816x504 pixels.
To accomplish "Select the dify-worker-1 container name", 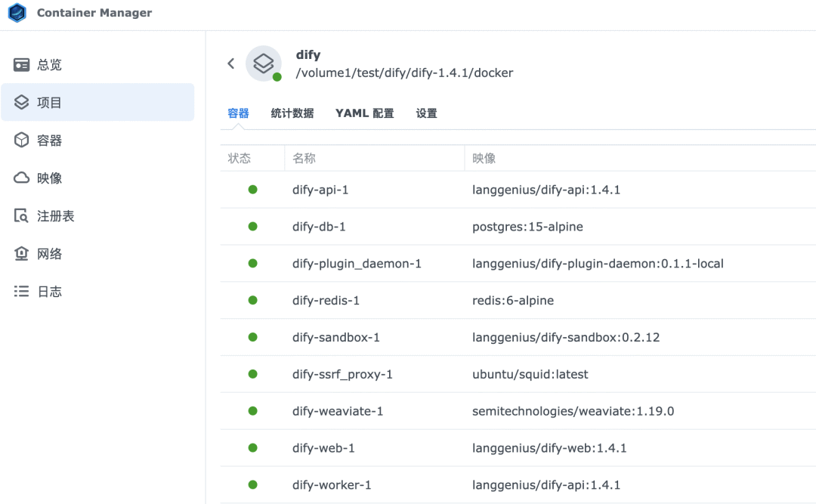I will (x=332, y=485).
